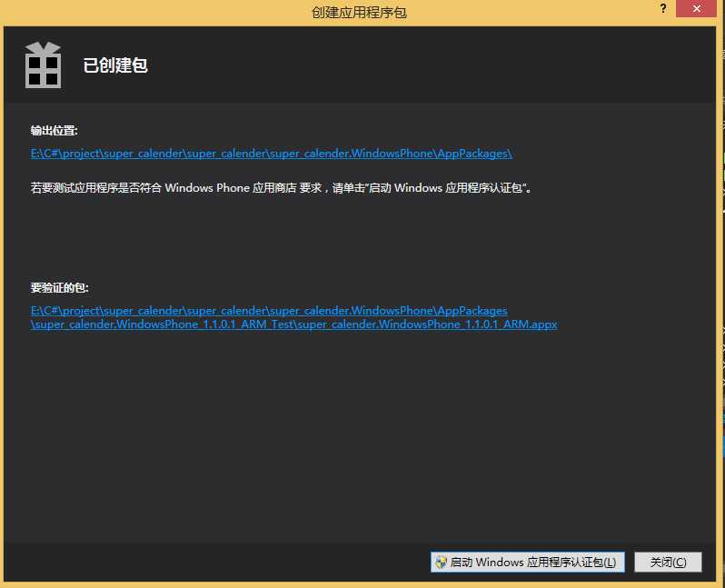Screen dimensions: 725x588
Task: Click the 已创建包 heading text
Action: (x=115, y=65)
